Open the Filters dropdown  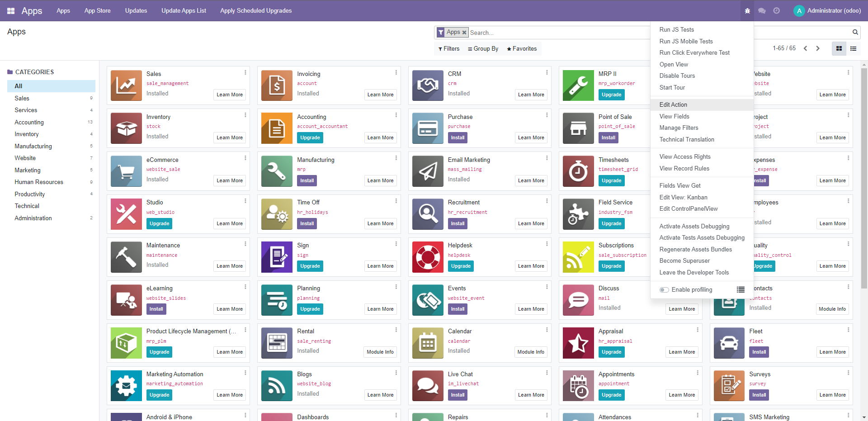[x=449, y=49]
